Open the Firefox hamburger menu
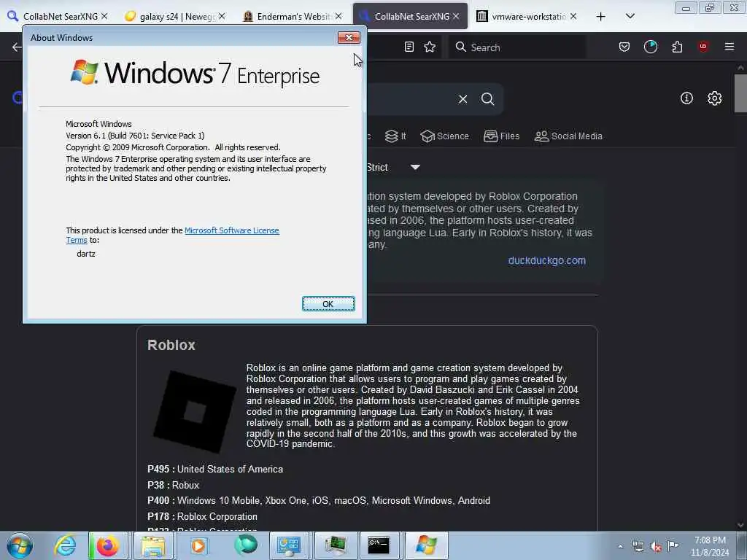 [729, 47]
